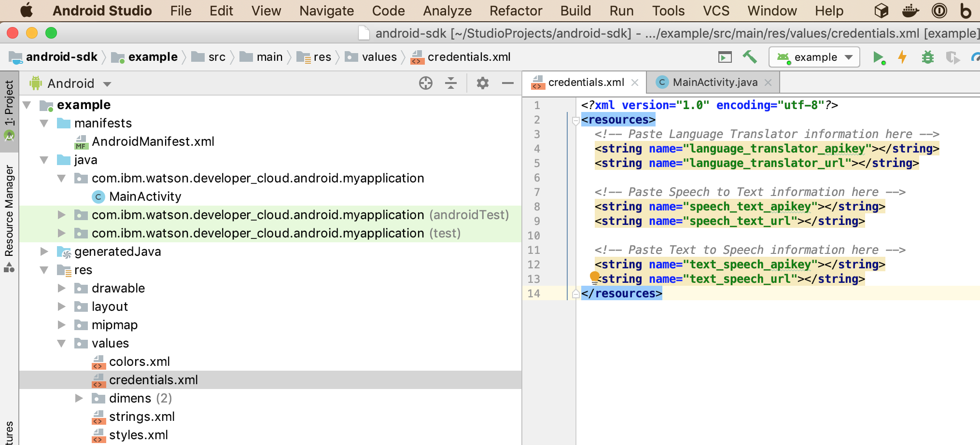Place cursor in speech_text_url string line
The height and width of the screenshot is (445, 980).
729,221
